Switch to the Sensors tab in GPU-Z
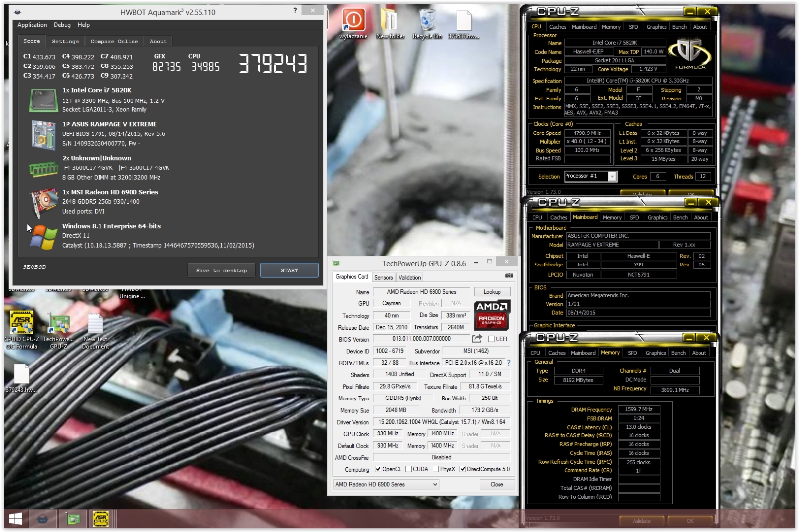This screenshot has width=799, height=532. tap(383, 277)
